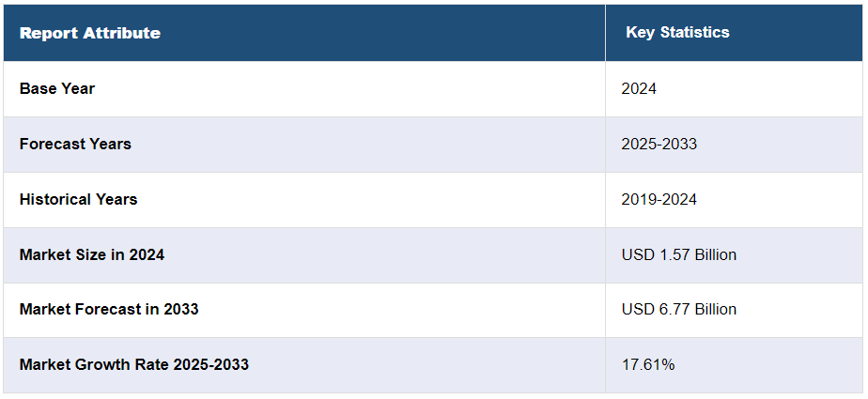Select the Historical Years label cell
The image size is (868, 399).
click(x=78, y=199)
